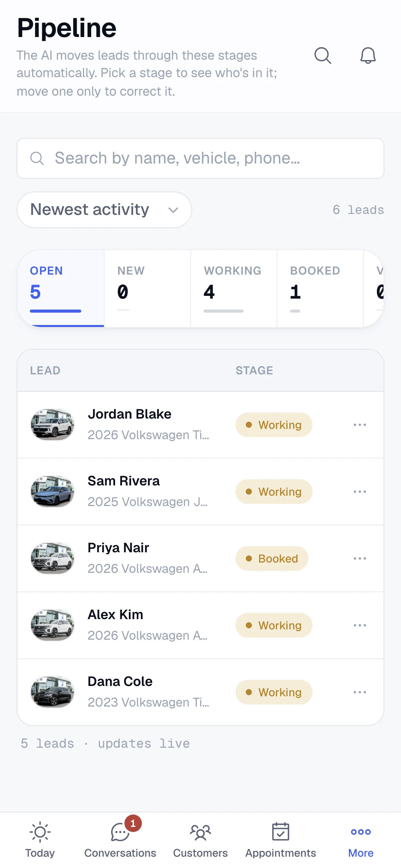Click Sam Rivera's Working stage badge
The image size is (401, 868).
click(x=274, y=492)
